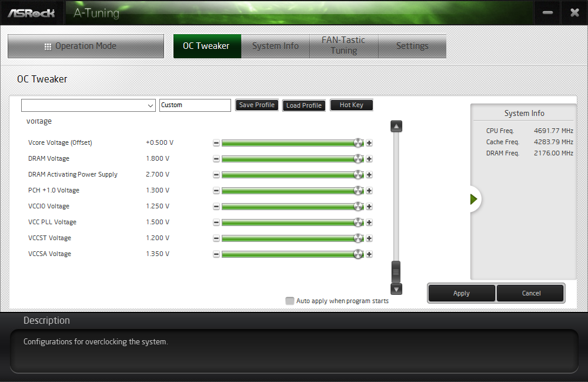Click the vertical scrollbar thumb
Screen dimensions: 588x382
[396, 272]
